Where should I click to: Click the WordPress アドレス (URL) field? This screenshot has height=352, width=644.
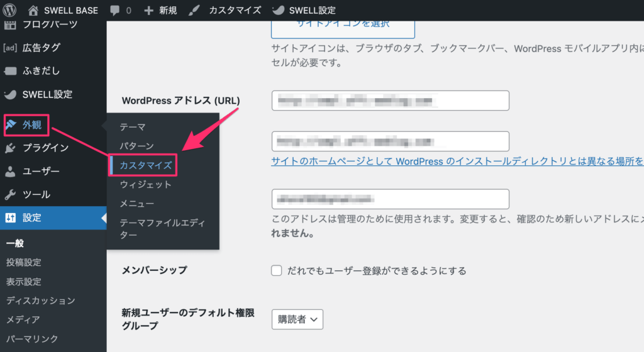tap(390, 101)
